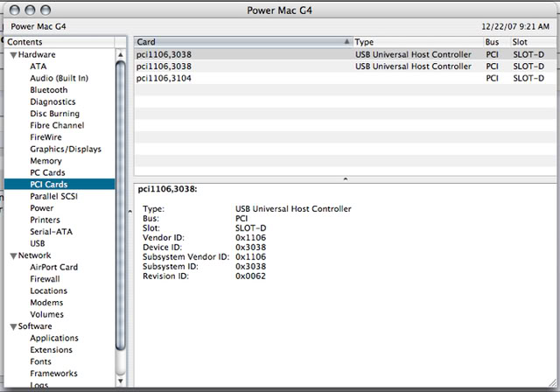The height and width of the screenshot is (392, 560).
Task: Click sidebar scrollbar up arrow
Action: [x=121, y=54]
